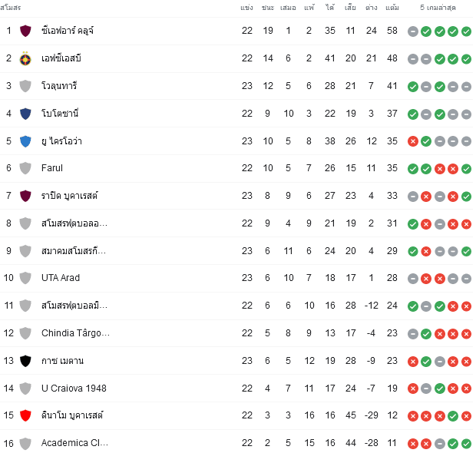The width and height of the screenshot is (476, 453).
Task: Click the last green win icon in row 16
Action: (x=466, y=444)
